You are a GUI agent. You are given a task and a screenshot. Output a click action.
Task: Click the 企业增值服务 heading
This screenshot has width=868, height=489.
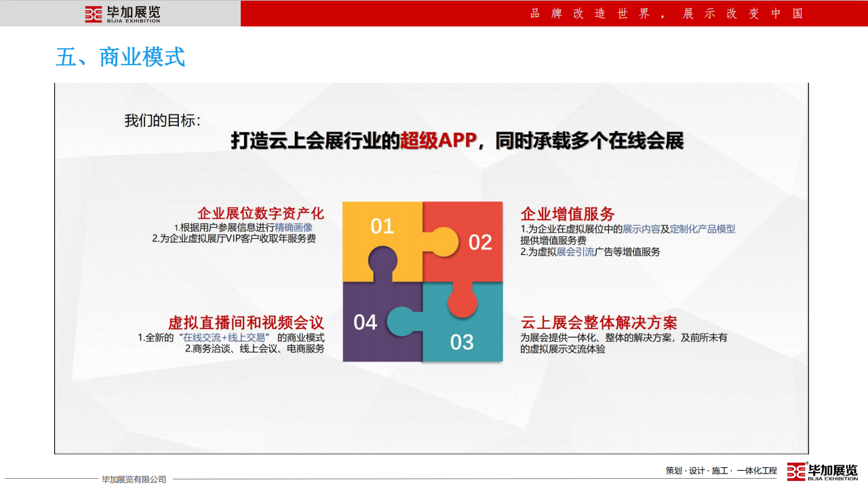tap(568, 214)
